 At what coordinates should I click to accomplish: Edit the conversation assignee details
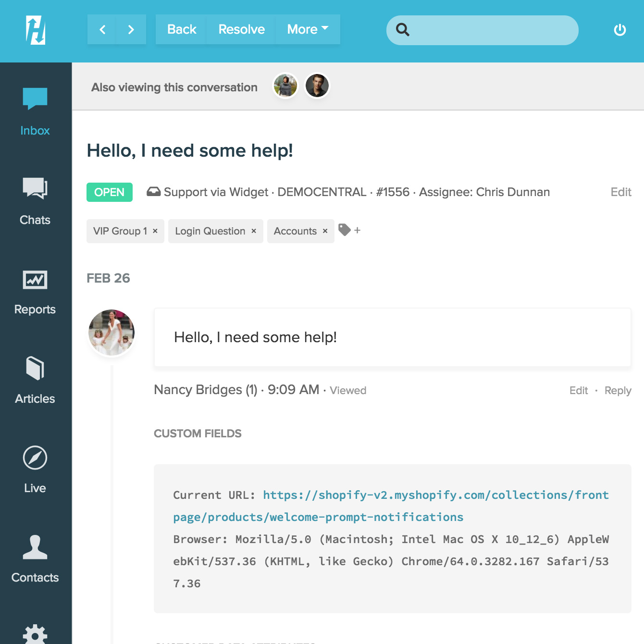pyautogui.click(x=621, y=192)
